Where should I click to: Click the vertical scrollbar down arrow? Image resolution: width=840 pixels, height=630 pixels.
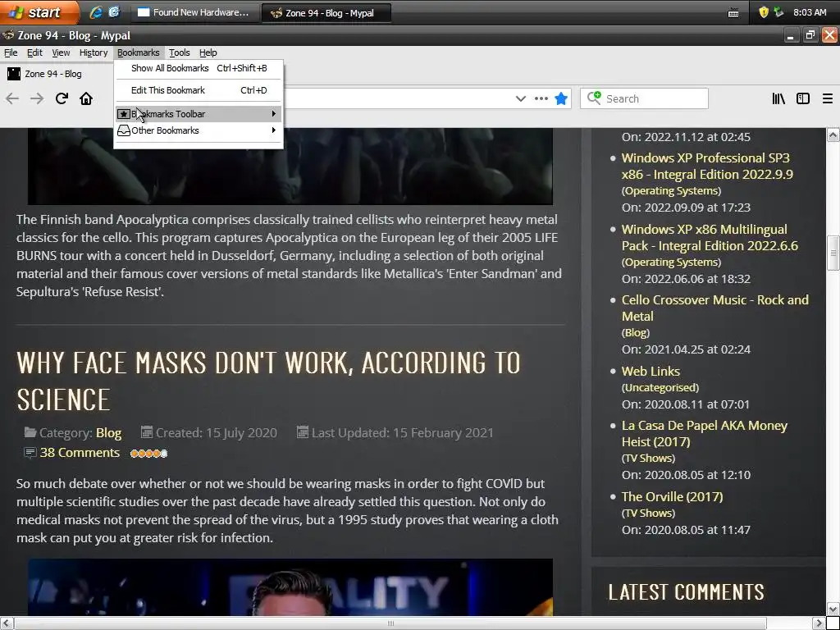coord(833,609)
